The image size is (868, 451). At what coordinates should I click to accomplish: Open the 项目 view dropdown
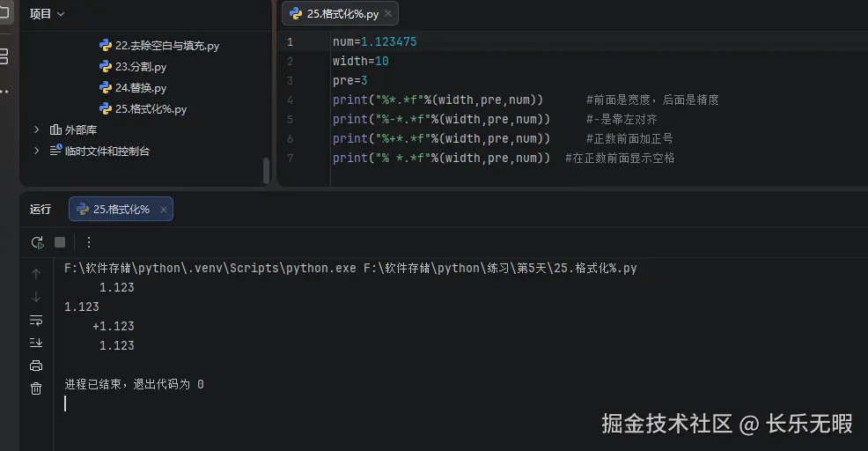coord(47,14)
